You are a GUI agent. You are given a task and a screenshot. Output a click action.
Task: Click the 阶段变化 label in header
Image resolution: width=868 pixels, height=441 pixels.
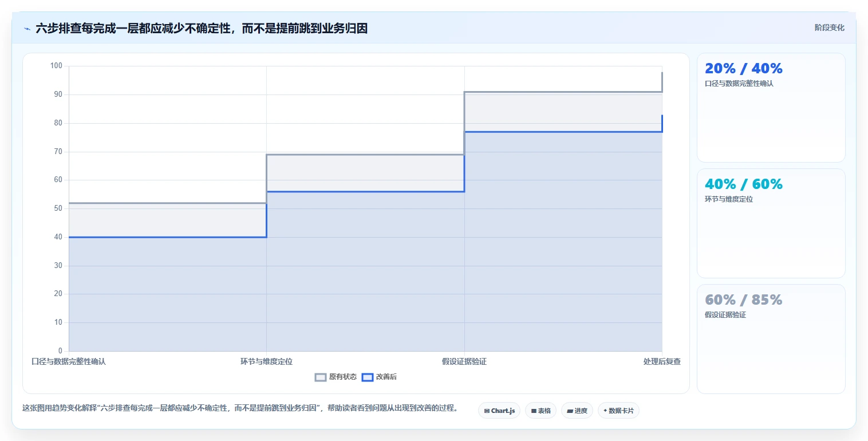pyautogui.click(x=829, y=27)
